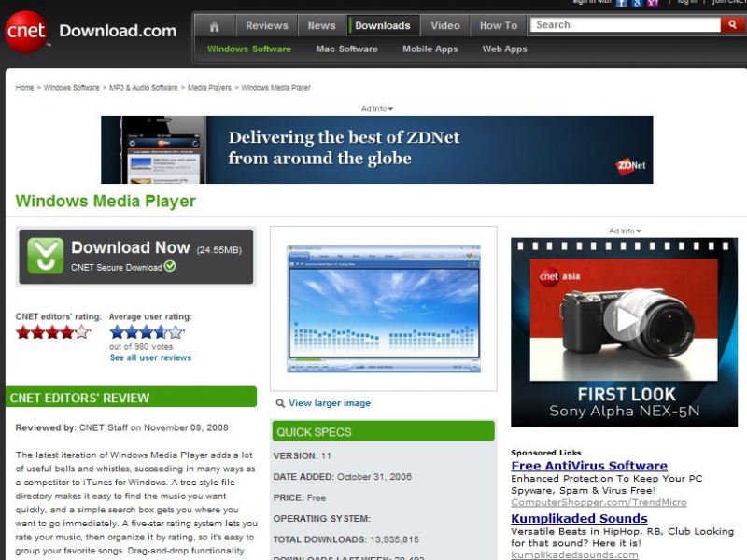
Task: Expand Ad info dropdown above the Sony ad
Action: click(x=625, y=231)
